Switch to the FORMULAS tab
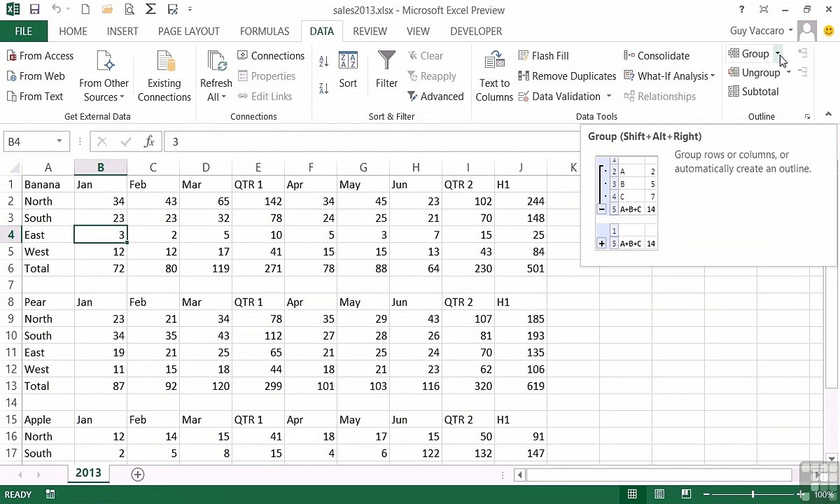Viewport: 840px width, 504px height. click(x=265, y=31)
